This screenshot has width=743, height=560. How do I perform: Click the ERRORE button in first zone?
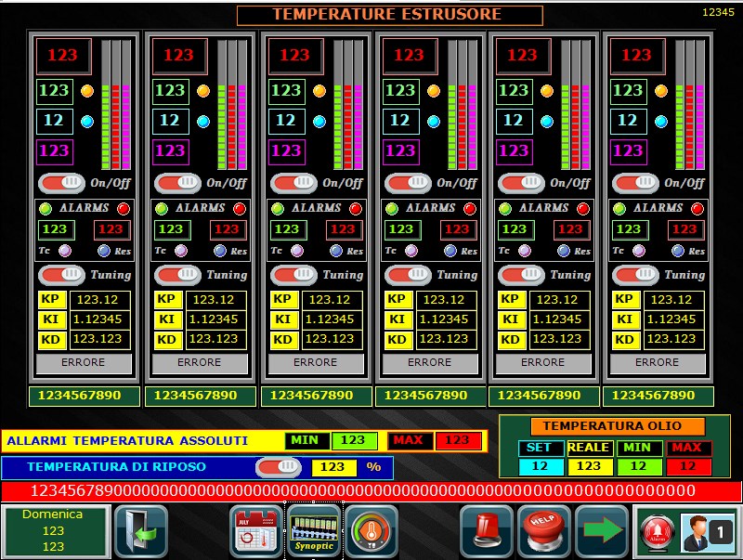[x=84, y=363]
